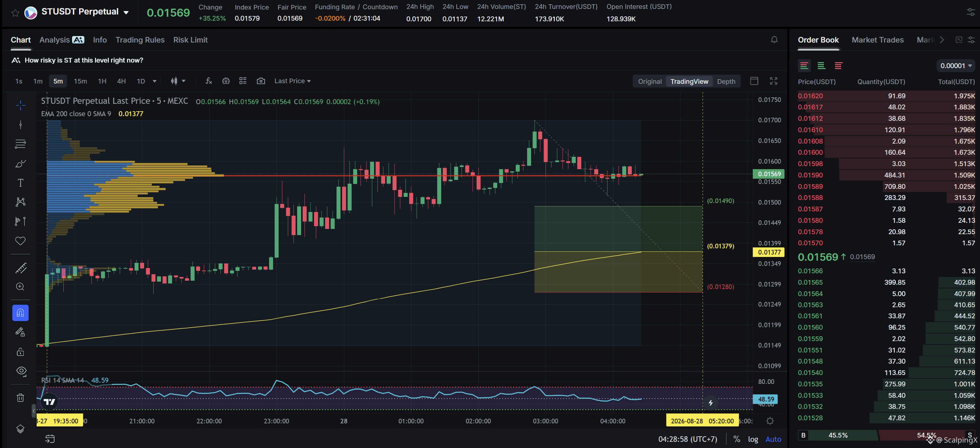Select the long position forecasting tool
Image resolution: width=980 pixels, height=448 pixels.
point(21,221)
